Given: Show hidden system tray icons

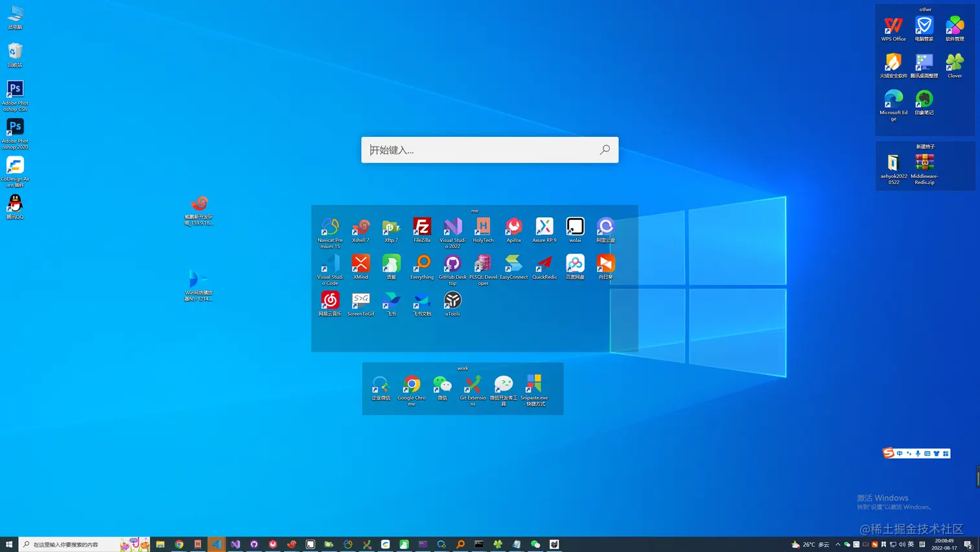Looking at the screenshot, I should (x=837, y=544).
